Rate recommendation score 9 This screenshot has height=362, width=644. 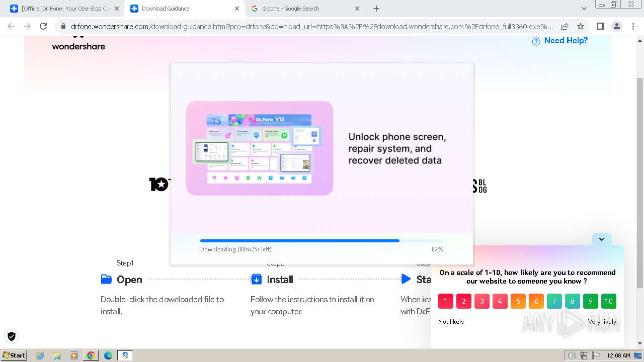591,301
